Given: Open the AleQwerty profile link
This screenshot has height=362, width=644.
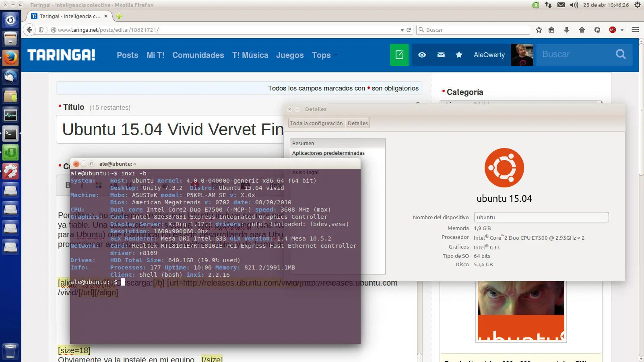Looking at the screenshot, I should pyautogui.click(x=489, y=55).
